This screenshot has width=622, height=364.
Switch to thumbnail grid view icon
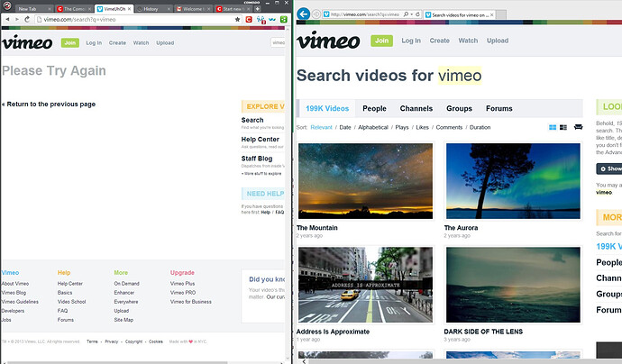coord(553,127)
